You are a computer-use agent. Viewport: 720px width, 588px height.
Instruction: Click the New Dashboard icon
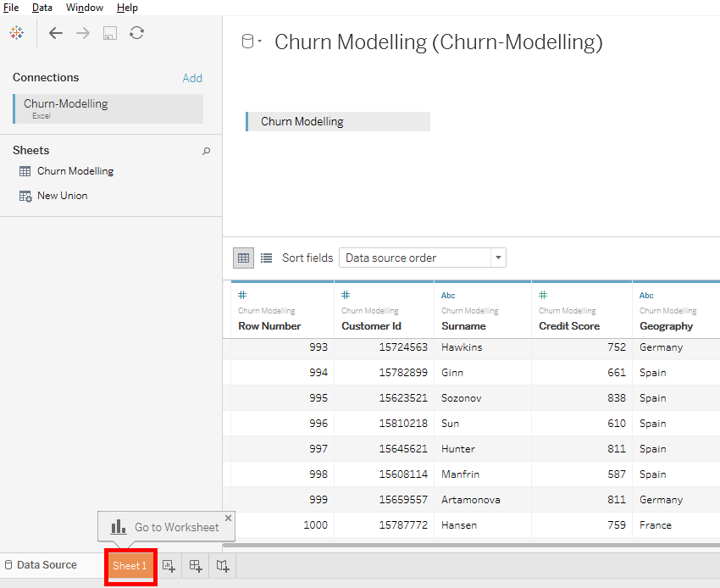click(x=196, y=566)
